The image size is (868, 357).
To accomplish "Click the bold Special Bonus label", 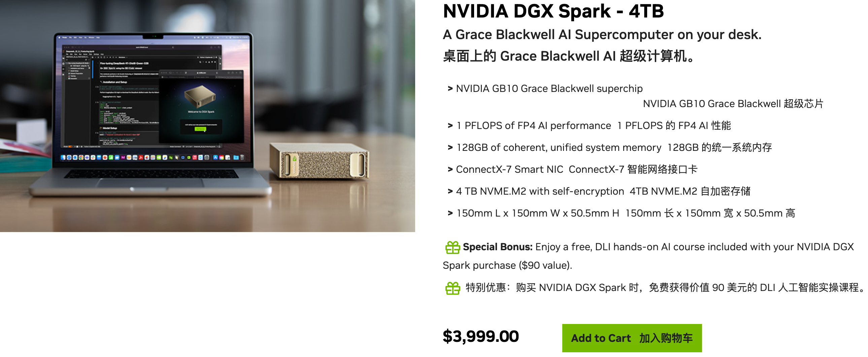I will coord(497,247).
